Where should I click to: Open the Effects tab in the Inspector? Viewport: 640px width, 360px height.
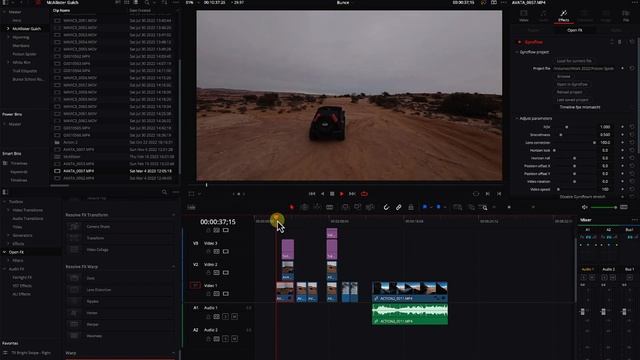click(x=564, y=16)
